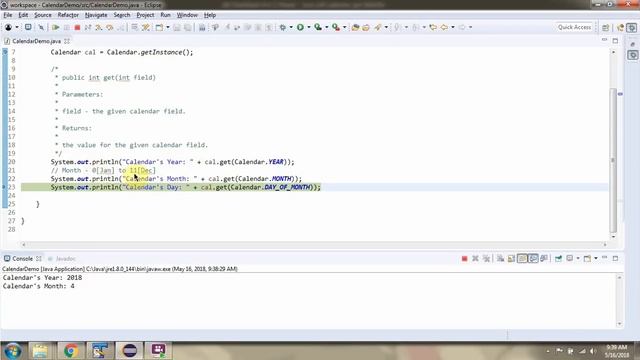The image size is (640, 360).
Task: Open the Coverage launch dropdown arrow
Action: coord(327,27)
